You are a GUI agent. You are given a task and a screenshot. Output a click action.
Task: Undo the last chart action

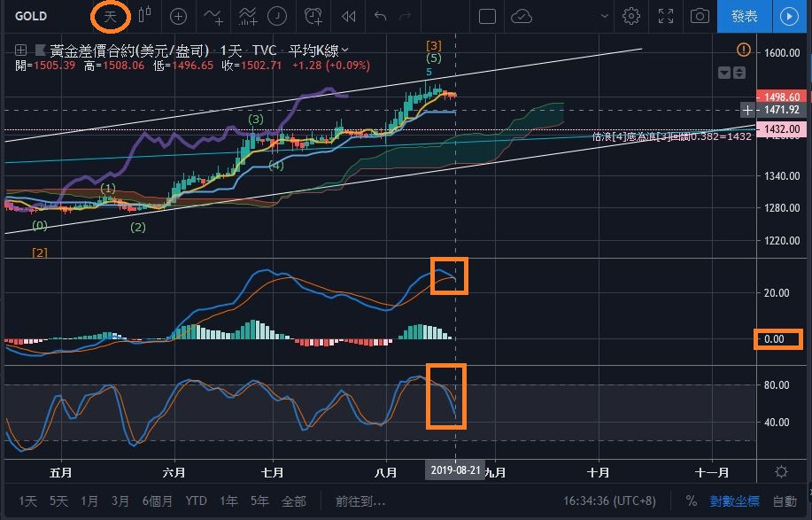(381, 16)
